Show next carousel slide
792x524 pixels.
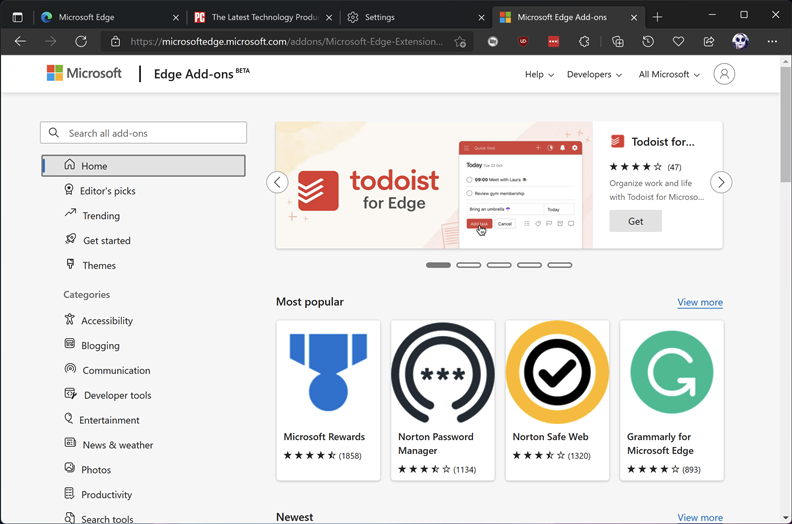721,182
